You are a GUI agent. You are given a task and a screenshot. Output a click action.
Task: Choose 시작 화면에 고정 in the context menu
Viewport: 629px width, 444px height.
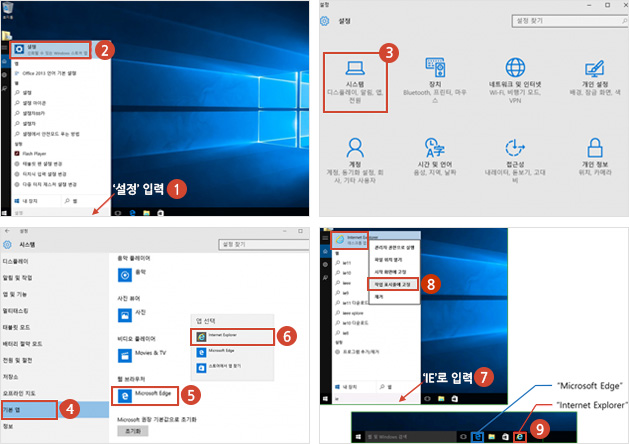click(x=394, y=272)
